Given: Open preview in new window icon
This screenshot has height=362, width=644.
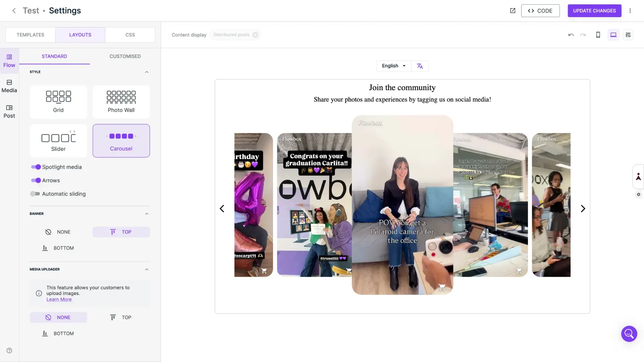Looking at the screenshot, I should click(513, 11).
